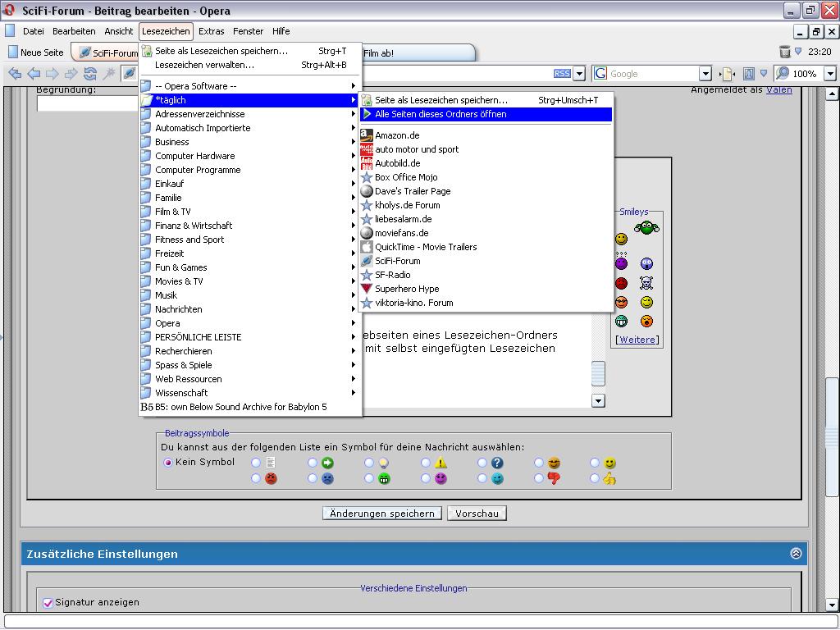The height and width of the screenshot is (630, 840).
Task: Follow the Weitere smileys link
Action: (637, 340)
